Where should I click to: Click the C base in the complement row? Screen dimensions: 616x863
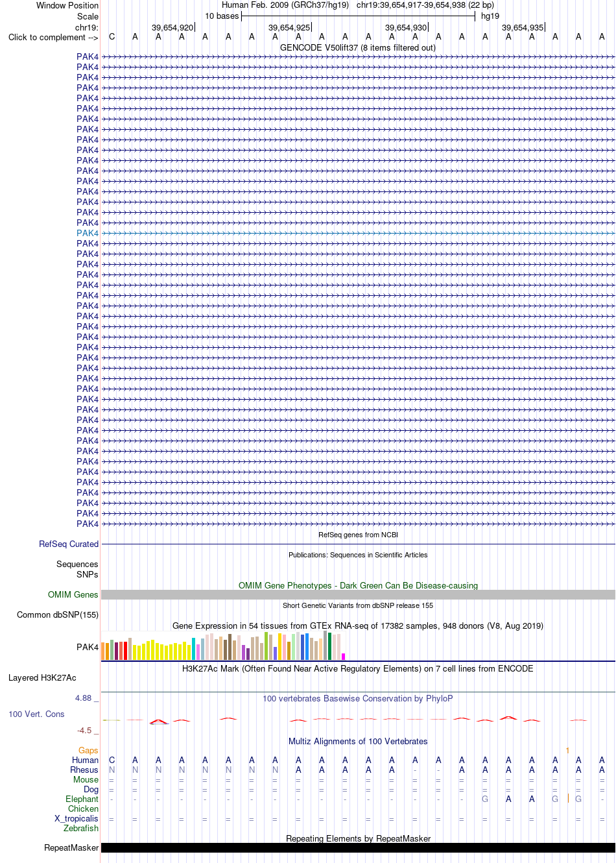pos(112,36)
